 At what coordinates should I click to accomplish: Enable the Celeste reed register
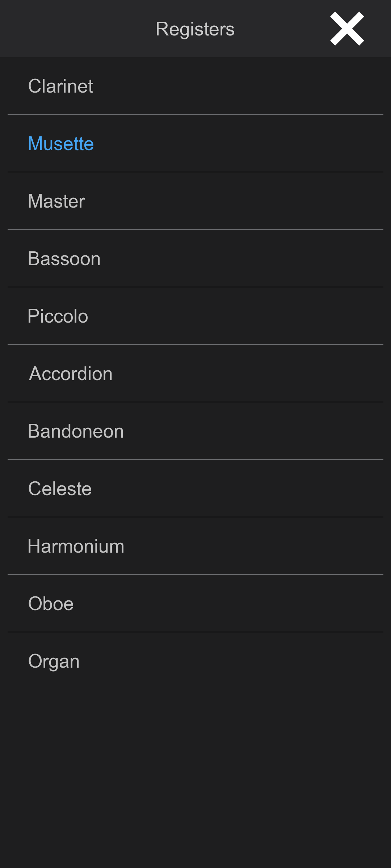(60, 489)
